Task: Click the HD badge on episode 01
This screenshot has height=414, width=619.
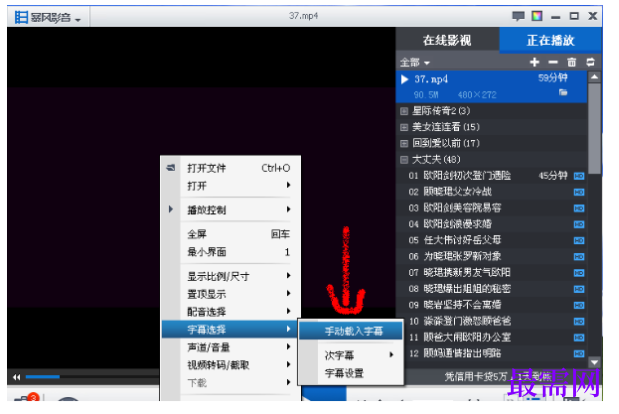Action: pyautogui.click(x=579, y=176)
